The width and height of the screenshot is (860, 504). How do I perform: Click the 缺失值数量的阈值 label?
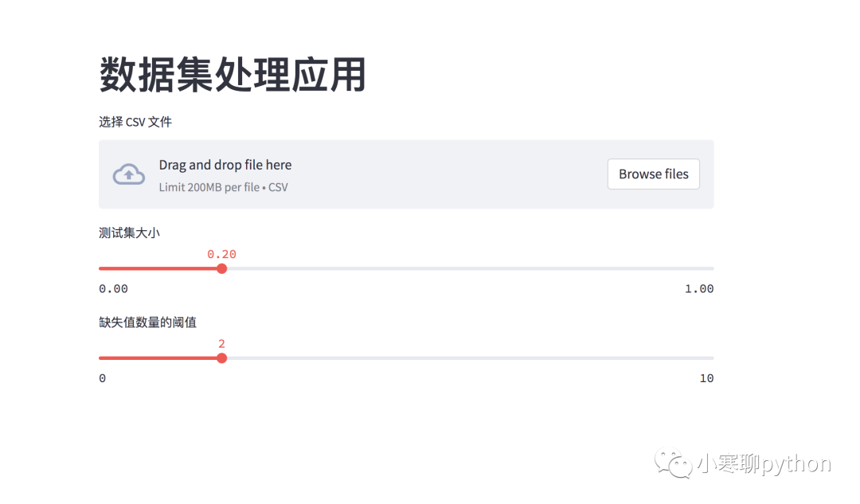tap(147, 322)
